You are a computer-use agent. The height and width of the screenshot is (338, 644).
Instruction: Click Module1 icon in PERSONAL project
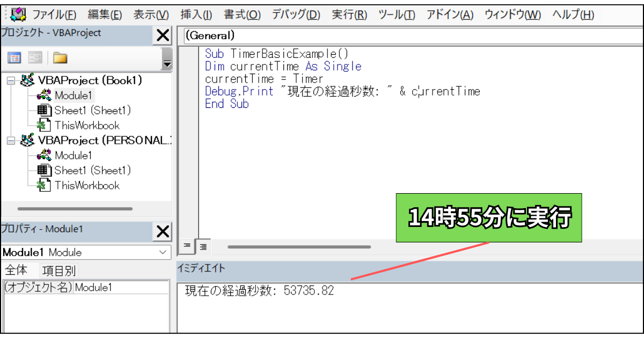pyautogui.click(x=45, y=156)
